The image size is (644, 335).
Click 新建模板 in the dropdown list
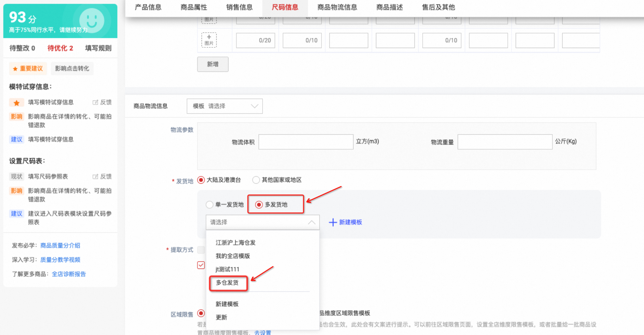click(227, 304)
